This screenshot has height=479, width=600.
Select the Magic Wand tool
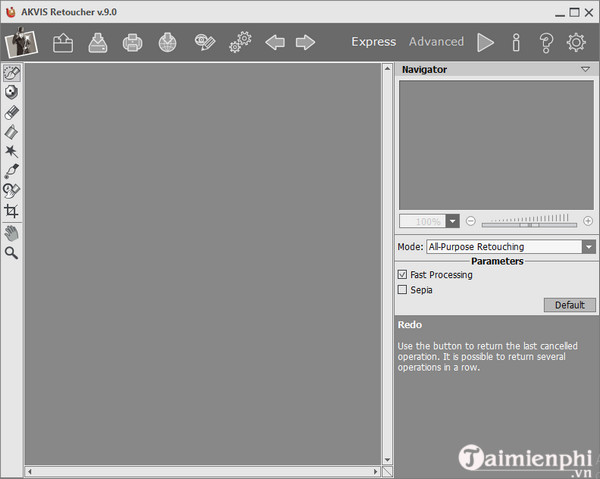pos(11,152)
